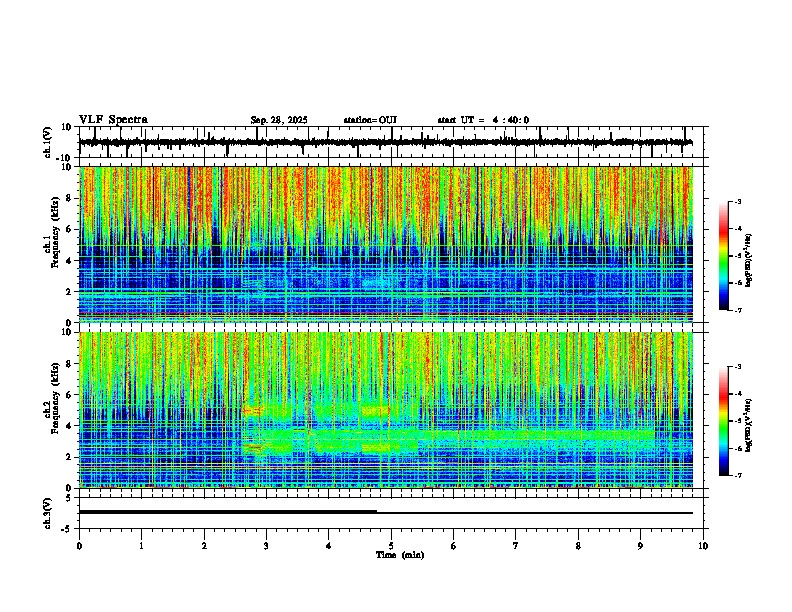Click the ch.1 spectrogram color scale bar
This screenshot has width=792, height=612.
724,256
